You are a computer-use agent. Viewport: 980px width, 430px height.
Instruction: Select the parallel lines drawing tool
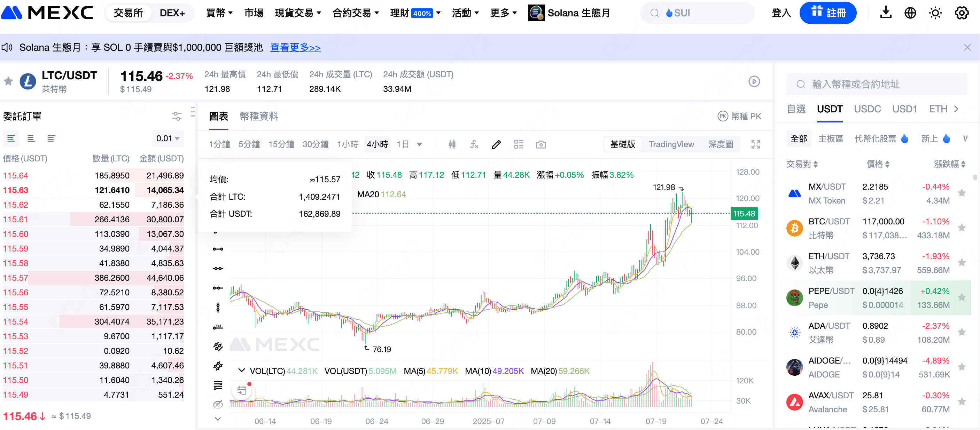click(218, 366)
